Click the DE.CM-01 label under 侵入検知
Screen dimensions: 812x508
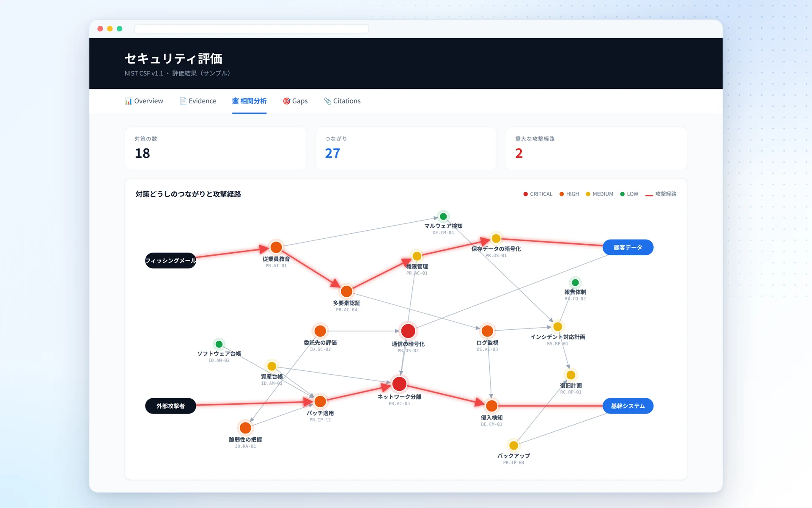pos(491,424)
